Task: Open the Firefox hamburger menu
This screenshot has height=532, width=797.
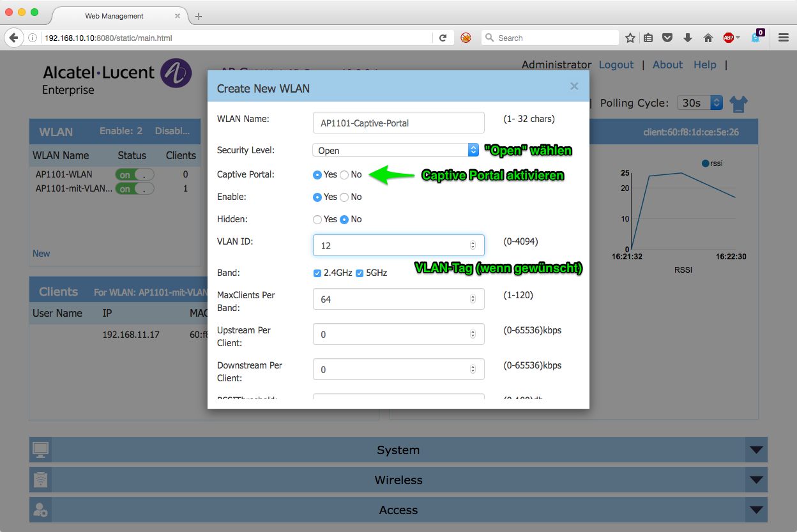Action: coord(784,38)
